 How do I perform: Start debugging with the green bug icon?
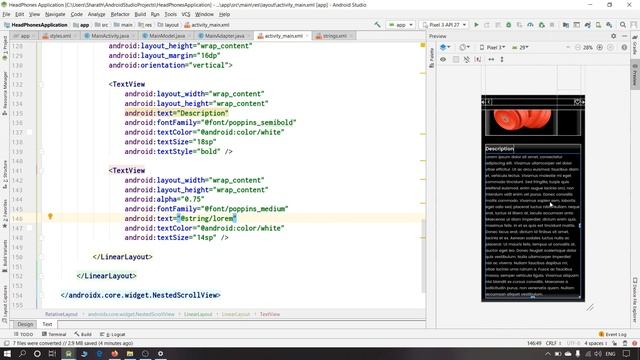tap(509, 25)
